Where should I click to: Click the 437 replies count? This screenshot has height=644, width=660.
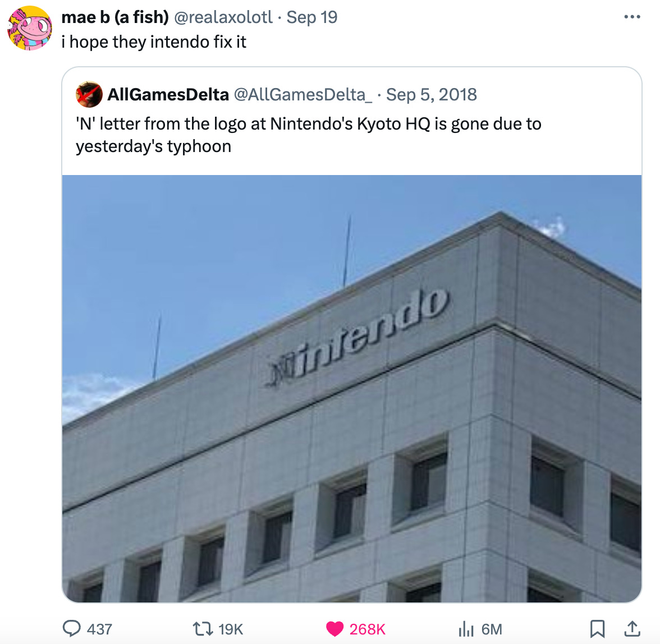[99, 629]
